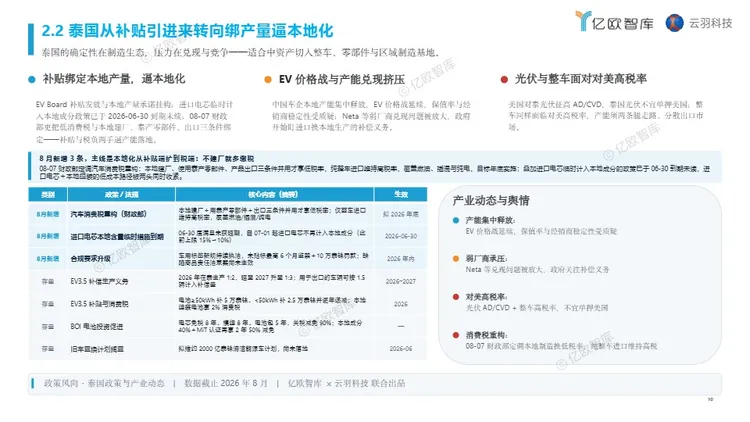
Task: Select the label 消费税重构：
Action: pos(486,335)
